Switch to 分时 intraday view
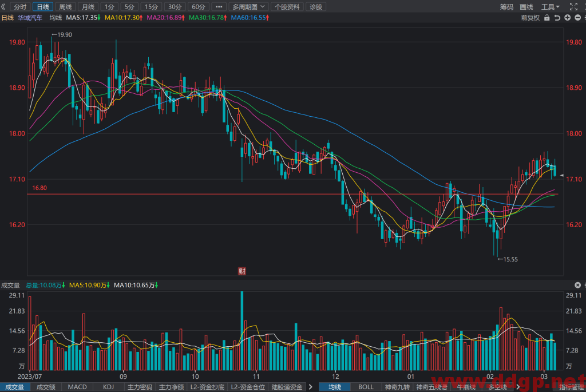The height and width of the screenshot is (392, 586). point(20,7)
